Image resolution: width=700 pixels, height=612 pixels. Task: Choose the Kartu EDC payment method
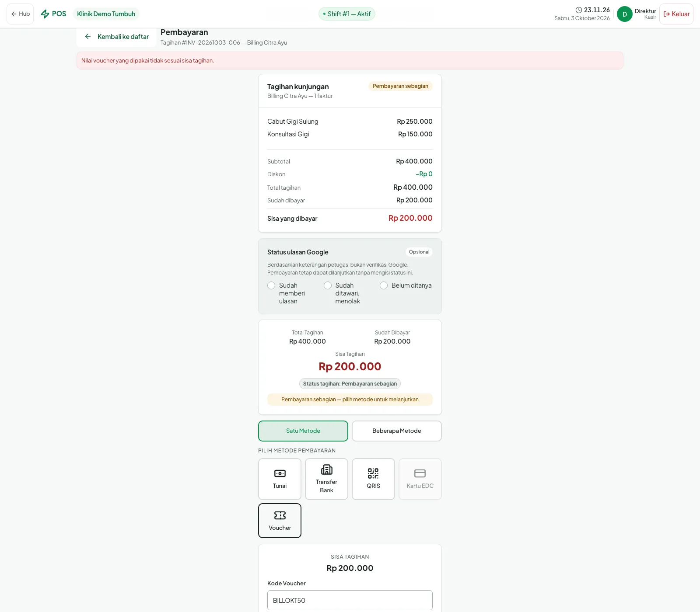tap(420, 479)
